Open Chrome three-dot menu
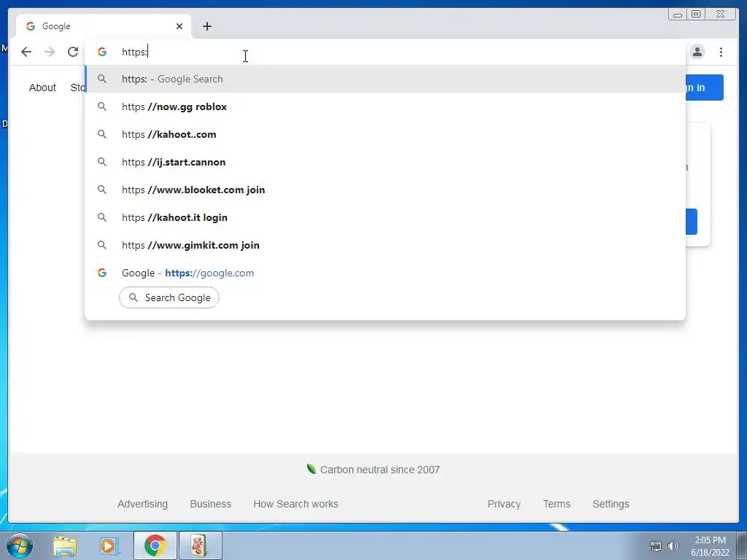 tap(721, 52)
